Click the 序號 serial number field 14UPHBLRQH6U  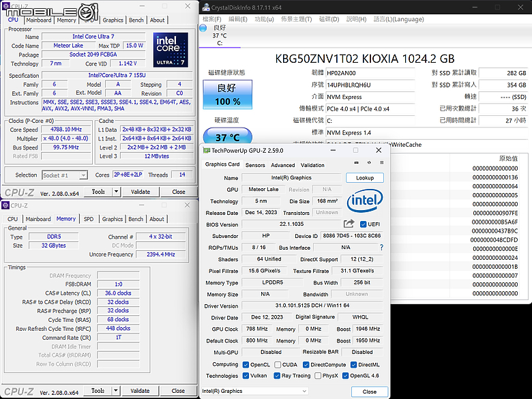click(370, 85)
